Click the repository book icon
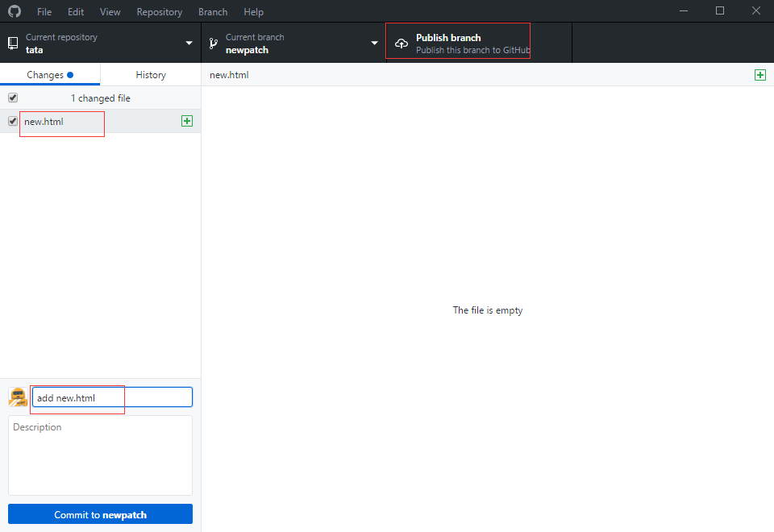 (x=14, y=44)
